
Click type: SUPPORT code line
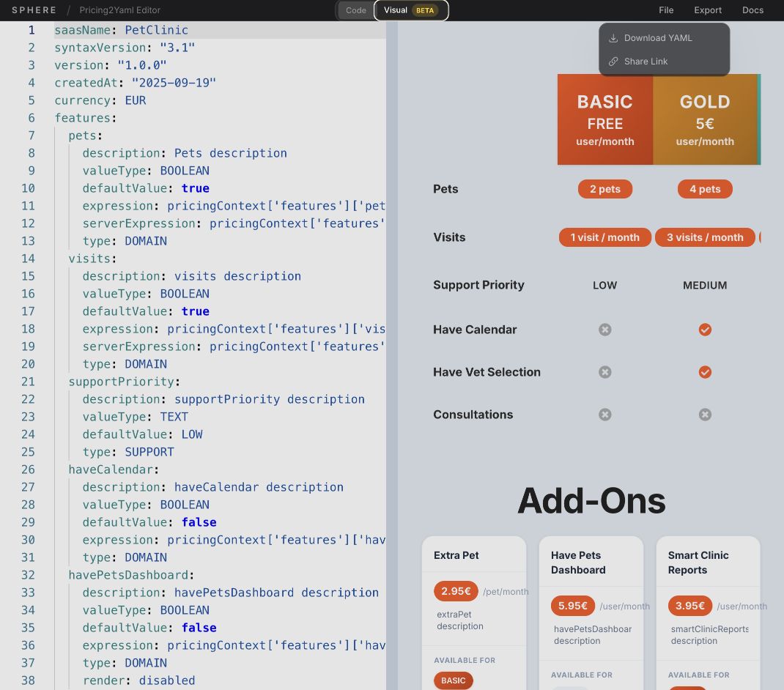(x=128, y=452)
